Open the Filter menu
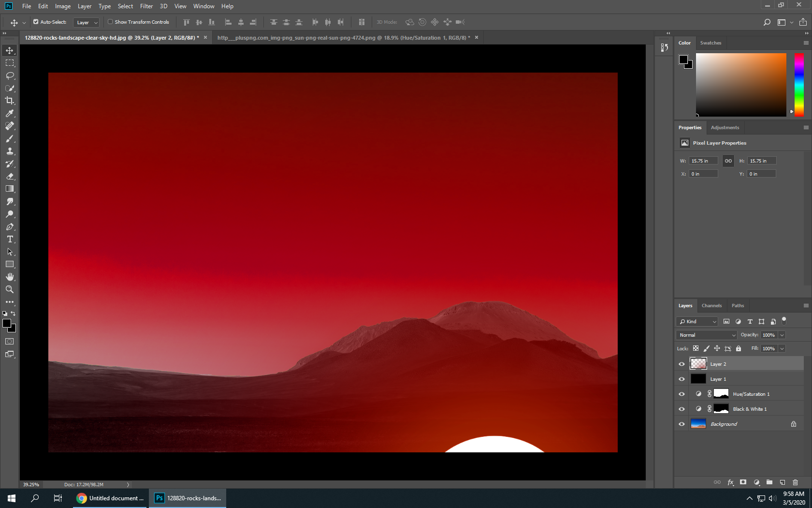The height and width of the screenshot is (508, 812). tap(146, 6)
